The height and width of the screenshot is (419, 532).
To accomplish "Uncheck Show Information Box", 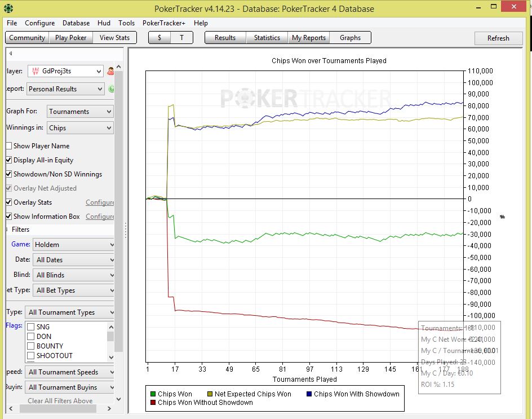I will coord(9,217).
